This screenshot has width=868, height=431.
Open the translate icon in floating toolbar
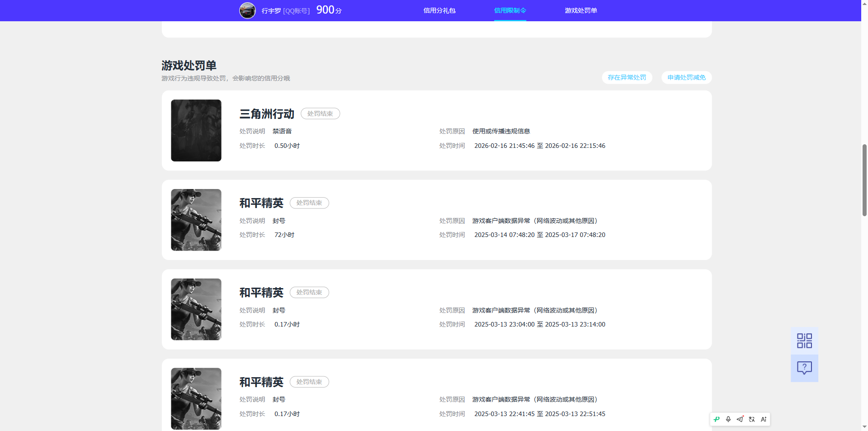(752, 419)
